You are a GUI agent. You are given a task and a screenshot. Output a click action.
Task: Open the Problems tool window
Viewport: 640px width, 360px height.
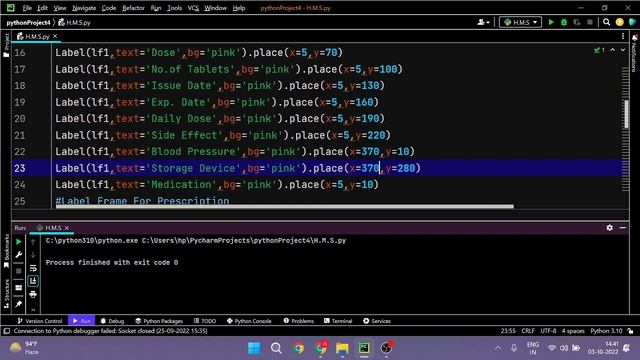pyautogui.click(x=298, y=321)
